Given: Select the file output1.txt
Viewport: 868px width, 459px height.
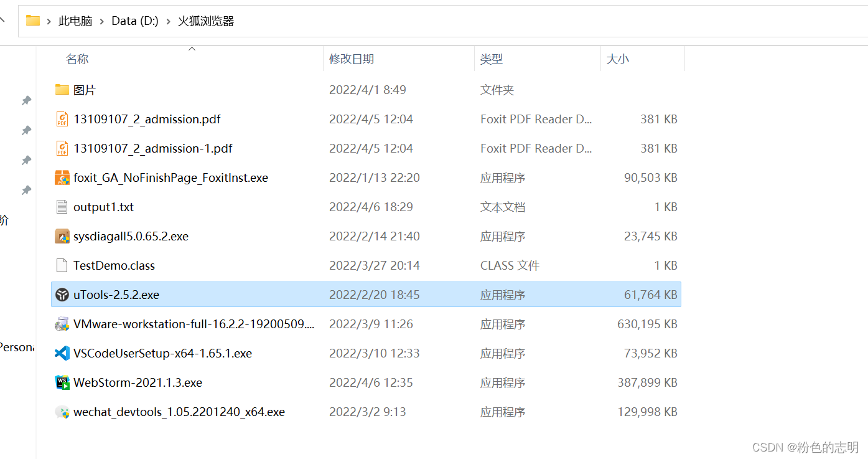Looking at the screenshot, I should coord(103,207).
